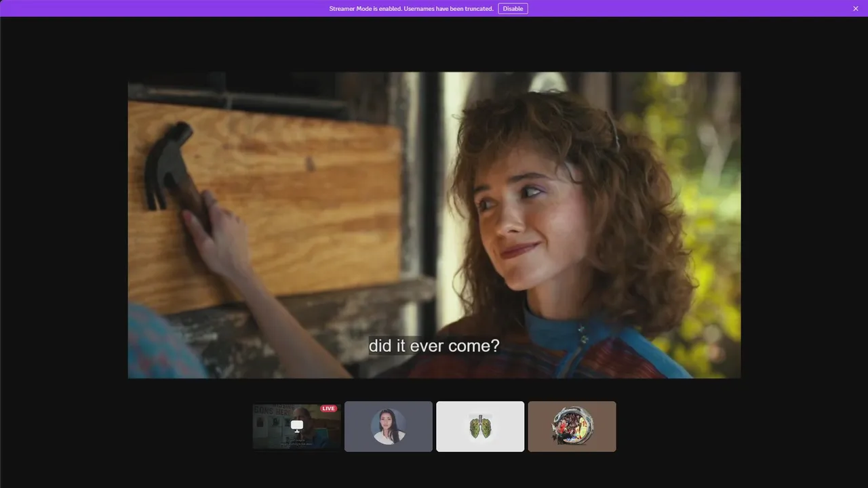Viewport: 868px width, 488px height.
Task: Click the "did it ever come?" subtitle
Action: (x=434, y=346)
